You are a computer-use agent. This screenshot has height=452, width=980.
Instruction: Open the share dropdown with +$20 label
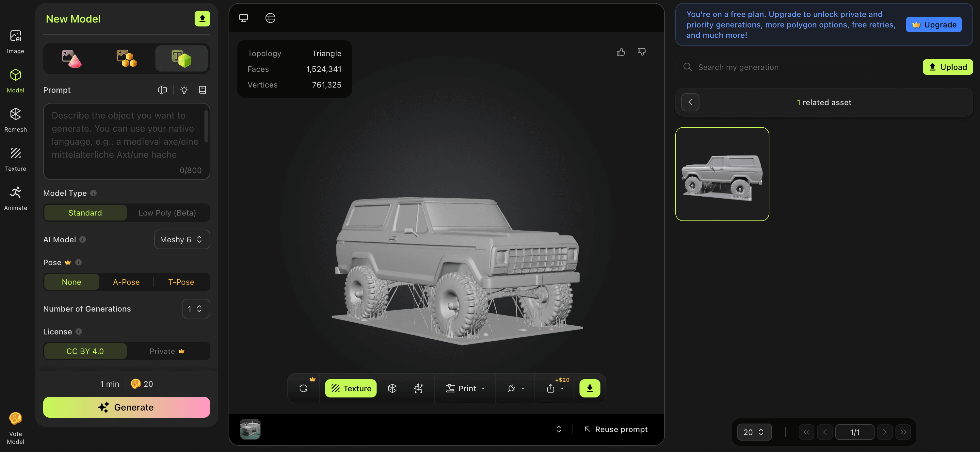(x=554, y=388)
